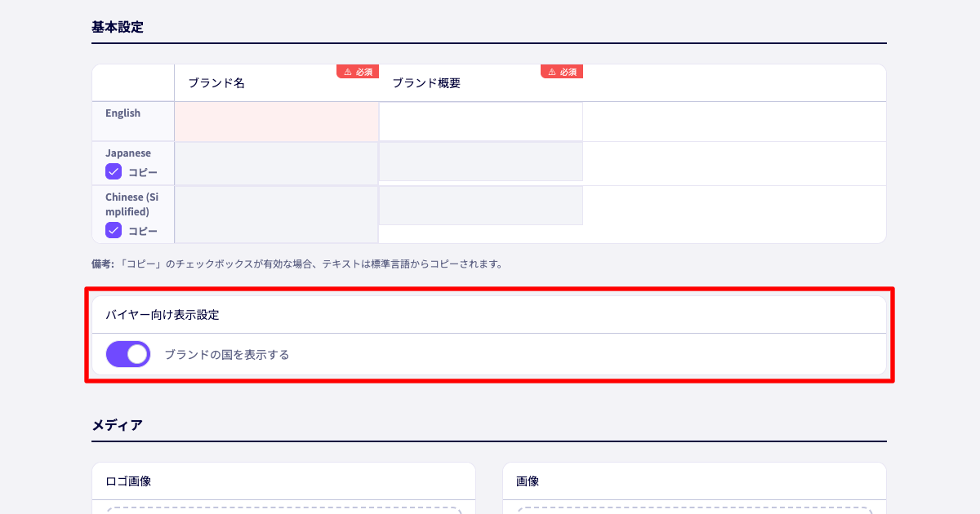Image resolution: width=980 pixels, height=514 pixels.
Task: Toggle the ブランドの国を表示する switch
Action: click(128, 354)
